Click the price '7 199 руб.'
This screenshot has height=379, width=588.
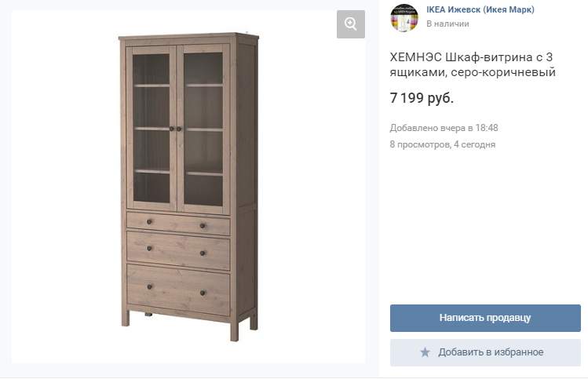point(422,98)
